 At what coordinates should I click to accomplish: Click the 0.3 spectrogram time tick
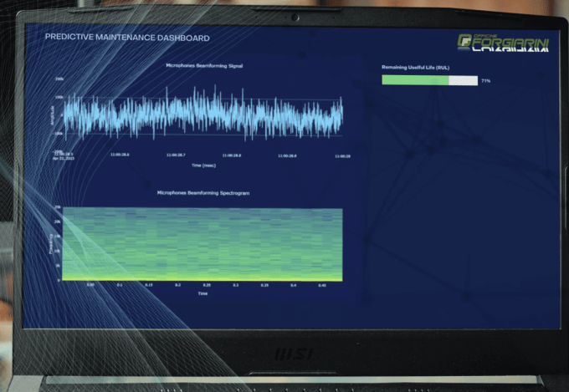coord(236,285)
